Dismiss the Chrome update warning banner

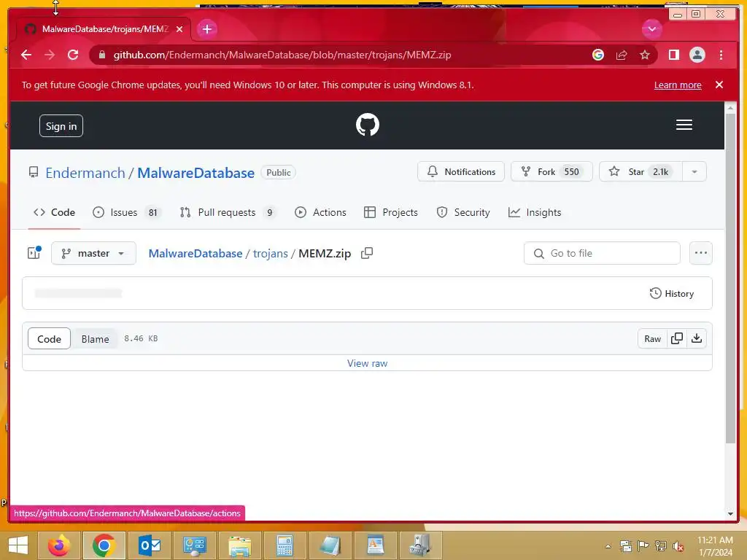click(x=719, y=85)
